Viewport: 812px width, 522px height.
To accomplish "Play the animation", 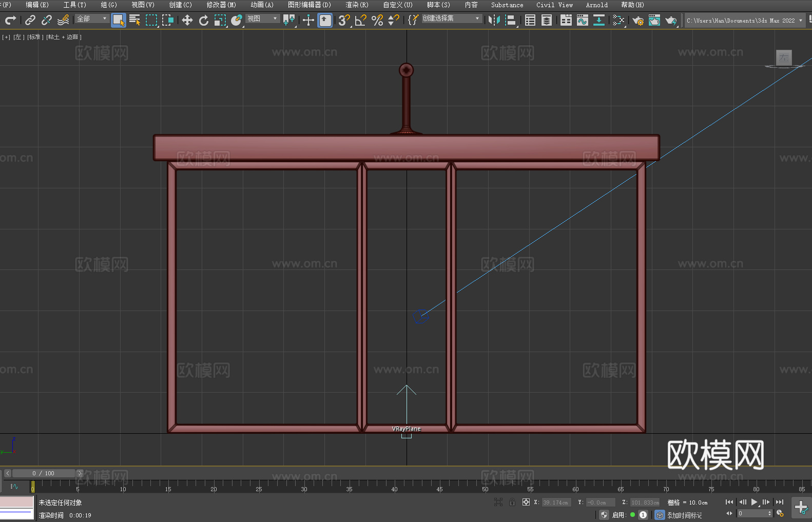I will [755, 502].
